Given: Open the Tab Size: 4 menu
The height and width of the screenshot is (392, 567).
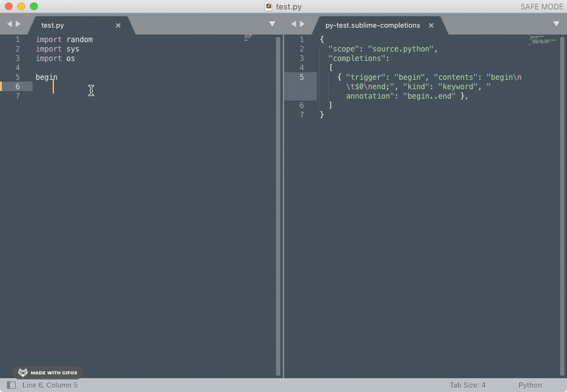Looking at the screenshot, I should pos(468,385).
